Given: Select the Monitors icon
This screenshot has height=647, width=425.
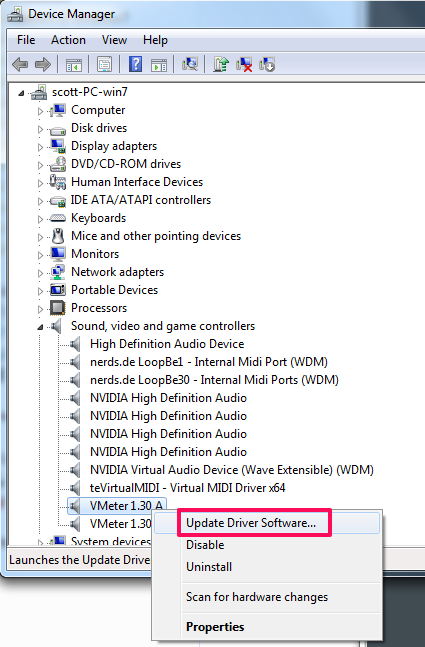Looking at the screenshot, I should 57,254.
